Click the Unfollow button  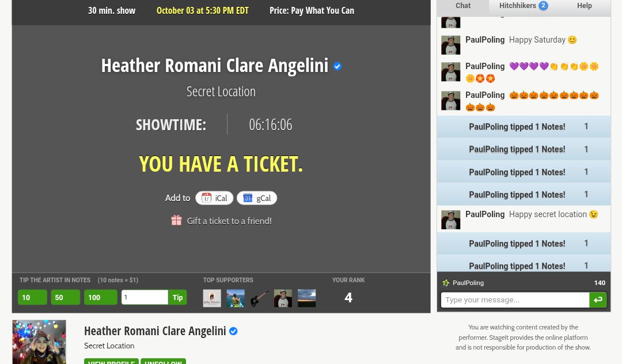pos(163,361)
